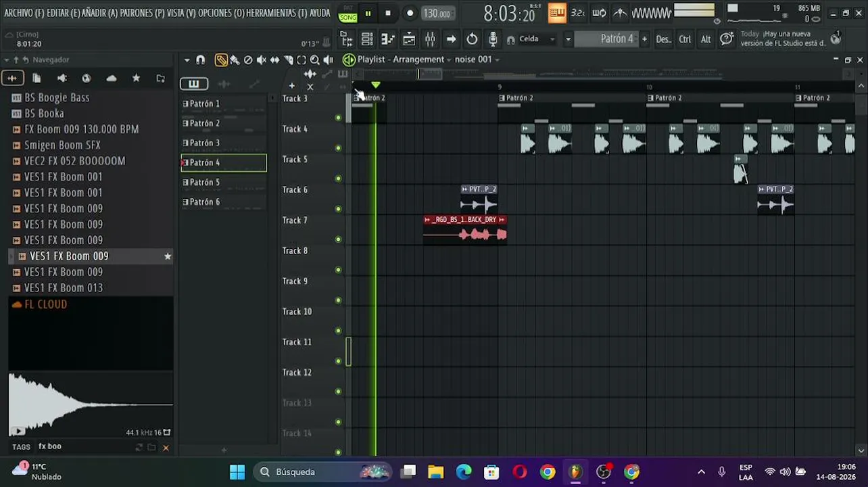Viewport: 868px width, 487px height.
Task: Open the Windows Start menu
Action: (237, 472)
